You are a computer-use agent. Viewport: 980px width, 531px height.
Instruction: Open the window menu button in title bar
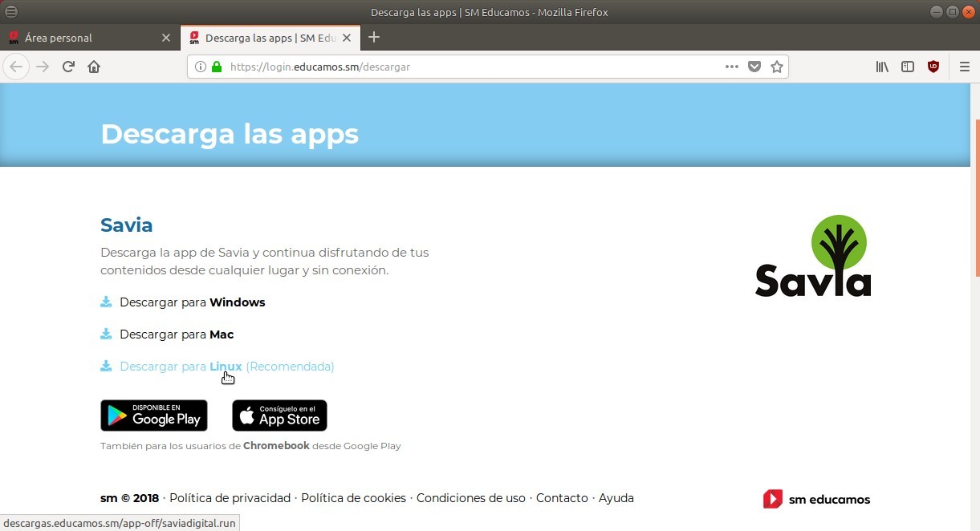coord(11,12)
